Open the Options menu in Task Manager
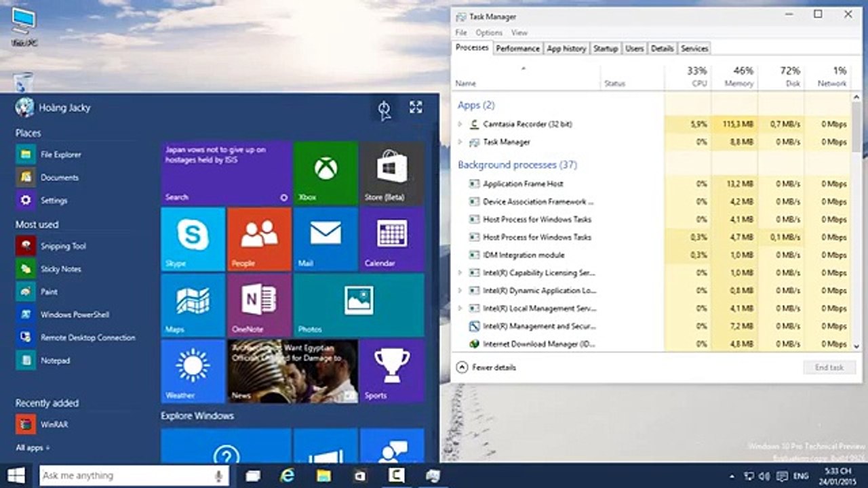Screen dimensions: 868x488 click(x=489, y=33)
